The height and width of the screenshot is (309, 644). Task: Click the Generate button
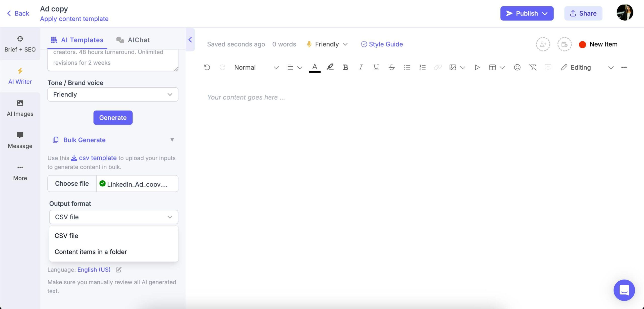(113, 117)
